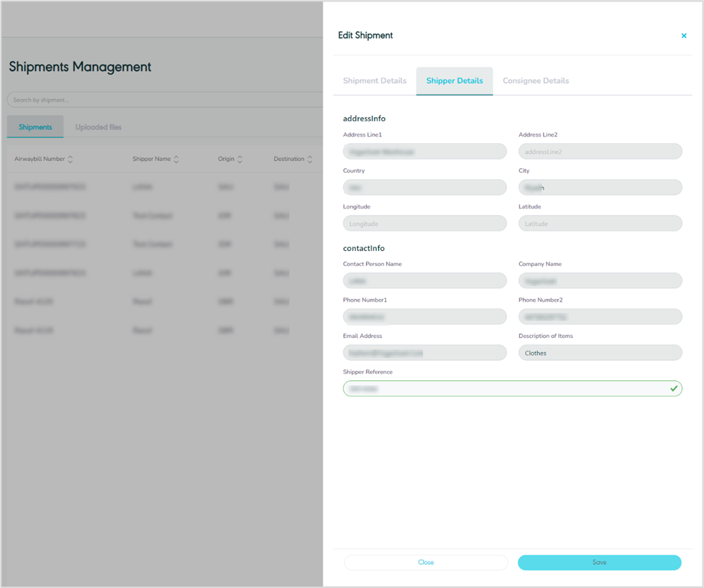Focus the Longitude input field
Image resolution: width=704 pixels, height=588 pixels.
click(424, 224)
